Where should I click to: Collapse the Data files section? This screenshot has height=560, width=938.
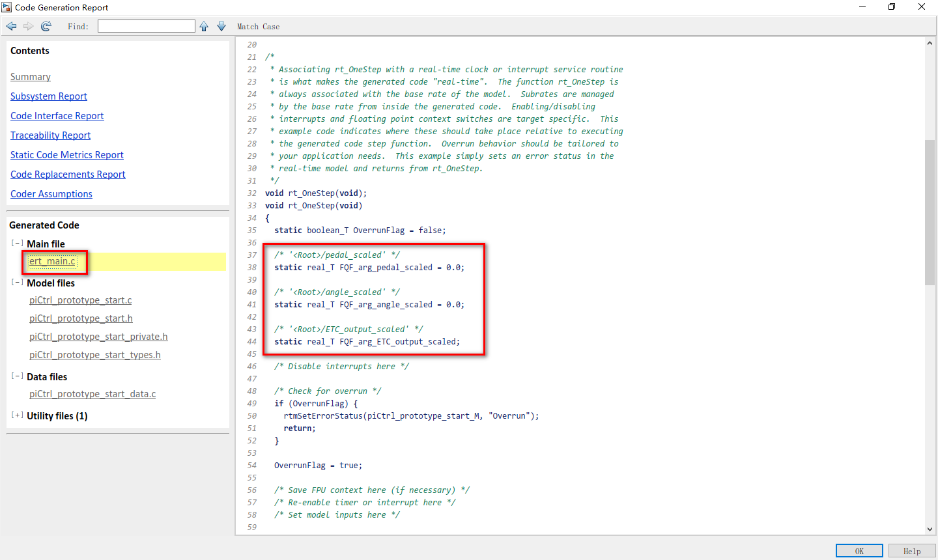pyautogui.click(x=17, y=376)
